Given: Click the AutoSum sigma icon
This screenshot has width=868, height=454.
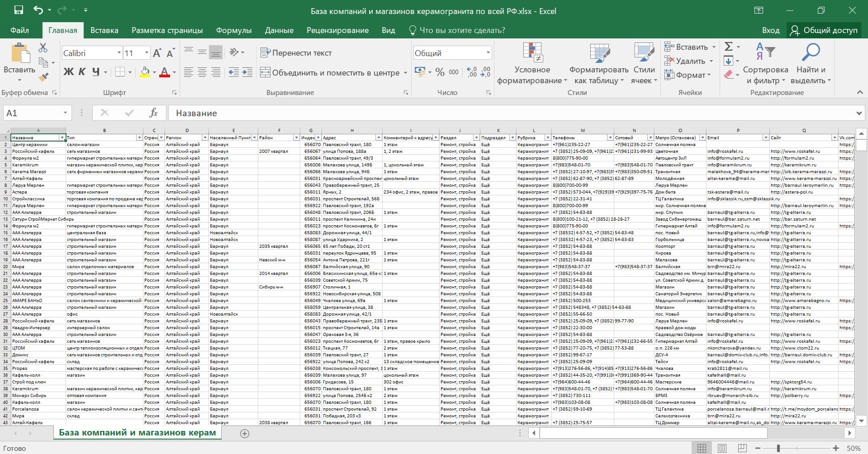Looking at the screenshot, I should pyautogui.click(x=728, y=47).
